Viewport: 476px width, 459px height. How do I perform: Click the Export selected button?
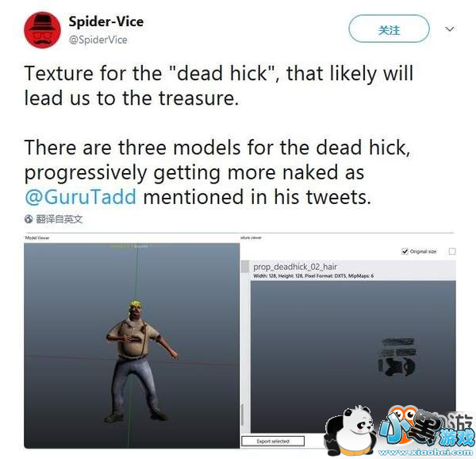click(x=273, y=441)
